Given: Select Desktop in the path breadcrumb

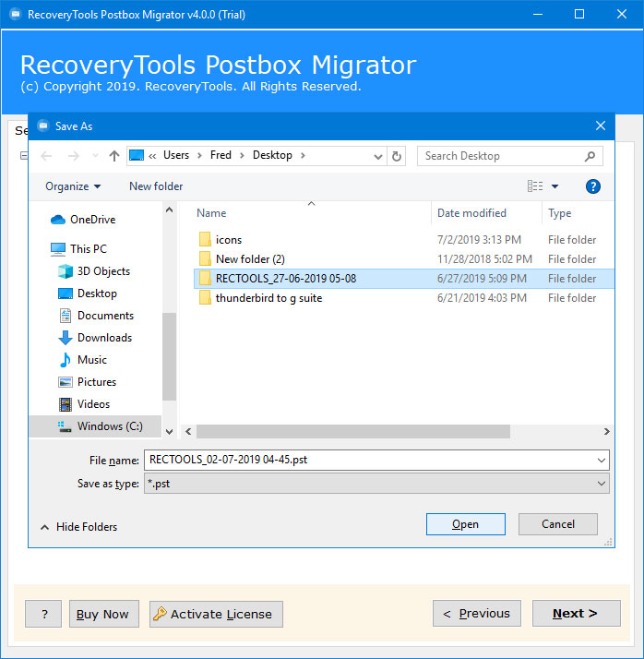Looking at the screenshot, I should pyautogui.click(x=272, y=155).
